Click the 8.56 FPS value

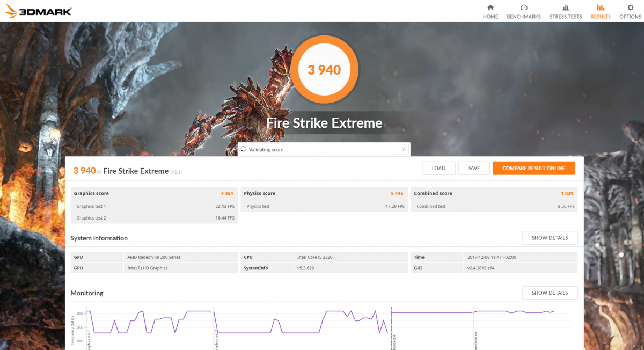pyautogui.click(x=566, y=206)
